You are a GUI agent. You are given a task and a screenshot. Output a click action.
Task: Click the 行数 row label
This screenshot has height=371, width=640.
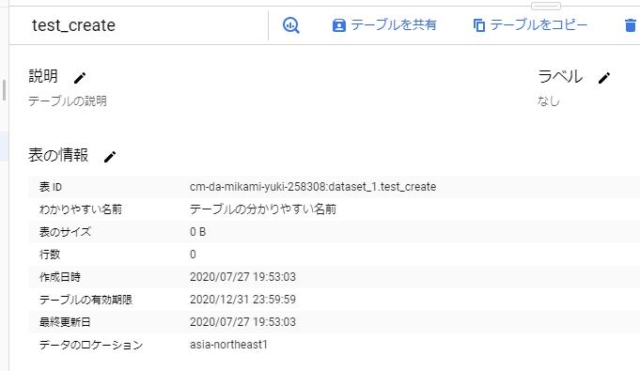coord(50,254)
